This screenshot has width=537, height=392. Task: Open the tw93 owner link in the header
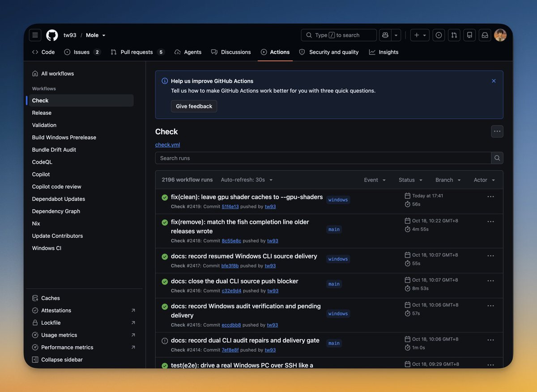(70, 35)
